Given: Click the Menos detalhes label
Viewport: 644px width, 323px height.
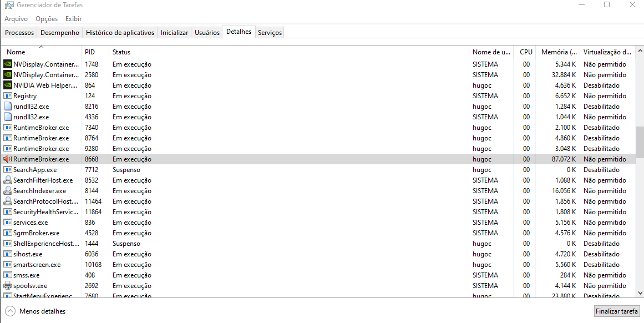Looking at the screenshot, I should pos(42,311).
